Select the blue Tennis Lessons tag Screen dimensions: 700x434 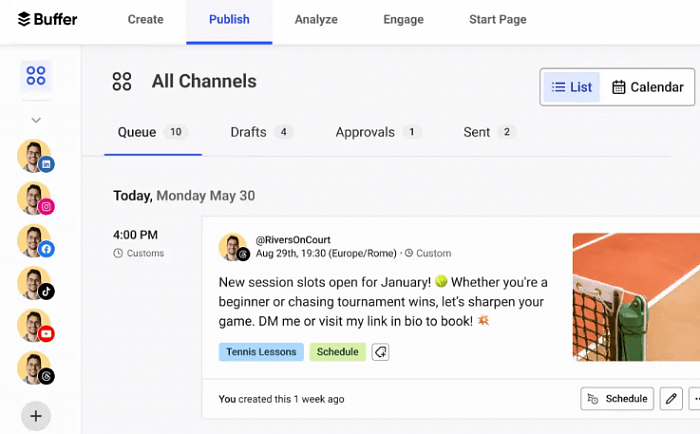[x=260, y=352]
